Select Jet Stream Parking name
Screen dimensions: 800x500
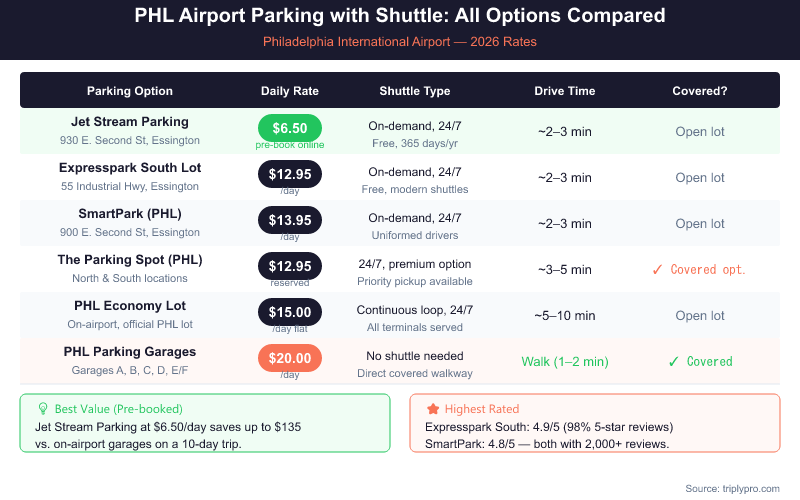point(130,122)
